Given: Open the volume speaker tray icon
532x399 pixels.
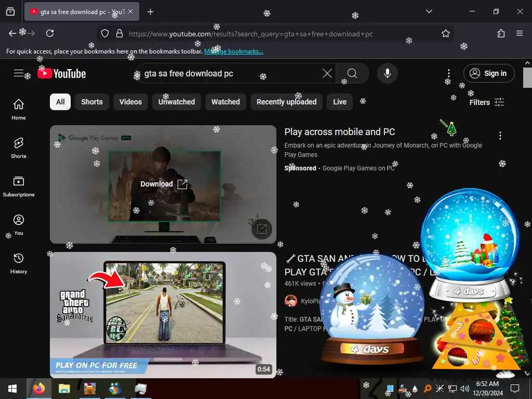Looking at the screenshot, I should click(464, 389).
